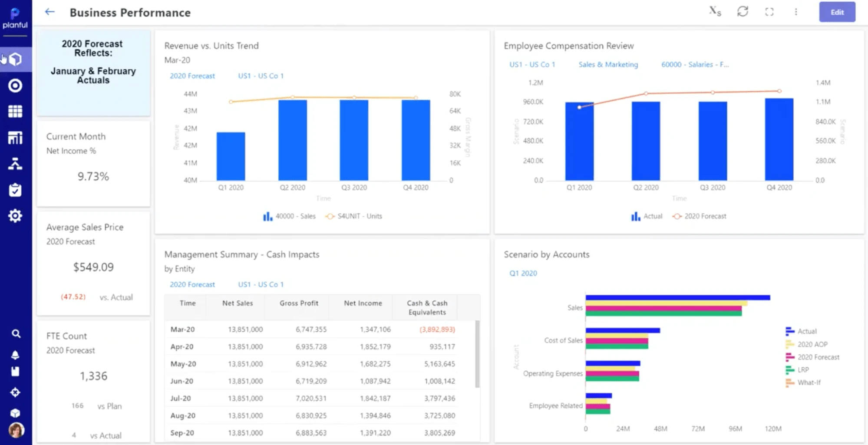Select the clipboard tasks icon
The height and width of the screenshot is (445, 868).
point(15,190)
